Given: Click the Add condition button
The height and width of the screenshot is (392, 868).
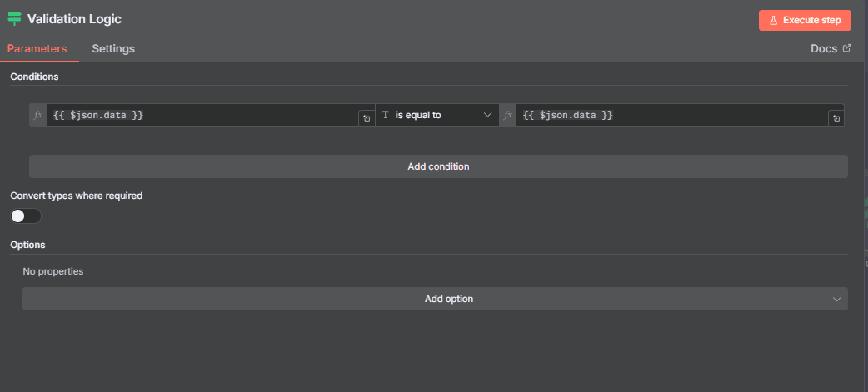Looking at the screenshot, I should (x=438, y=166).
